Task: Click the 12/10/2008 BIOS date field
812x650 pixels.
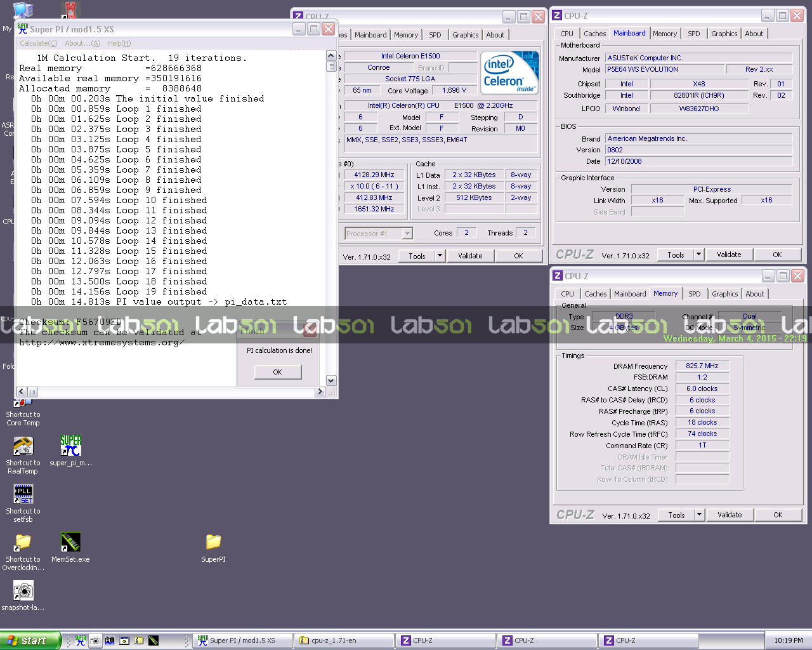Action: pyautogui.click(x=698, y=161)
